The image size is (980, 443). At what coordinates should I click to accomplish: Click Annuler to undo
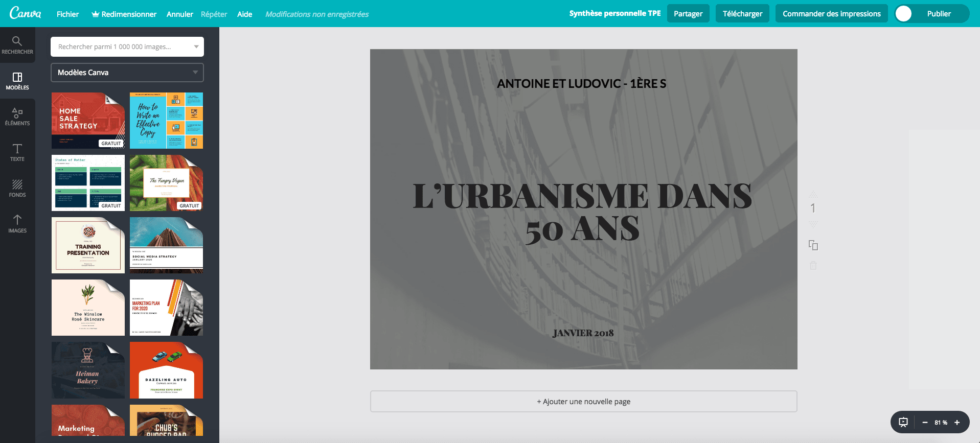(x=179, y=14)
